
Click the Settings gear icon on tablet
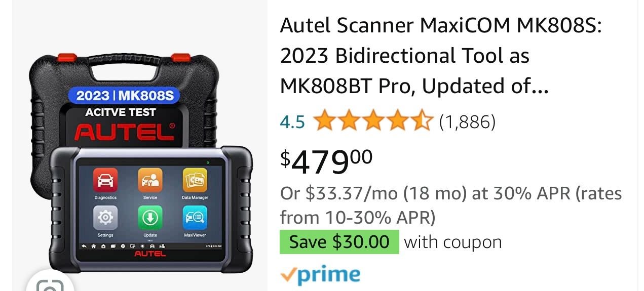(x=105, y=218)
